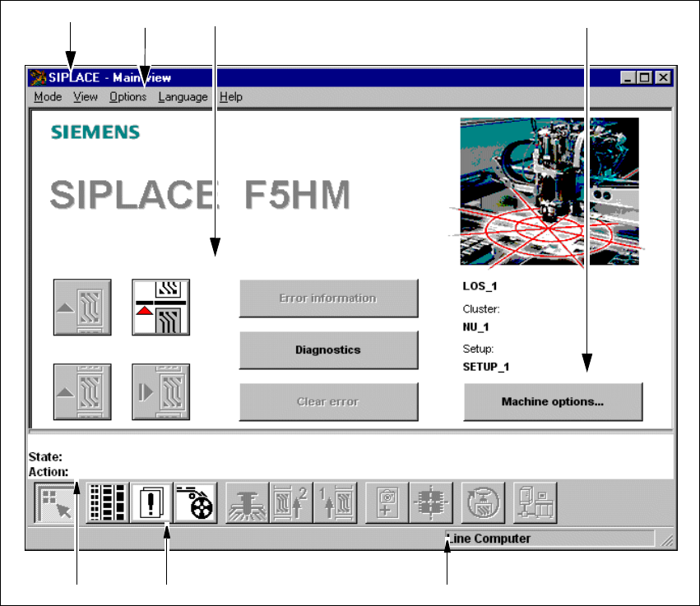Click the window resize grip
Viewport: 700px width, 606px height.
(x=666, y=540)
